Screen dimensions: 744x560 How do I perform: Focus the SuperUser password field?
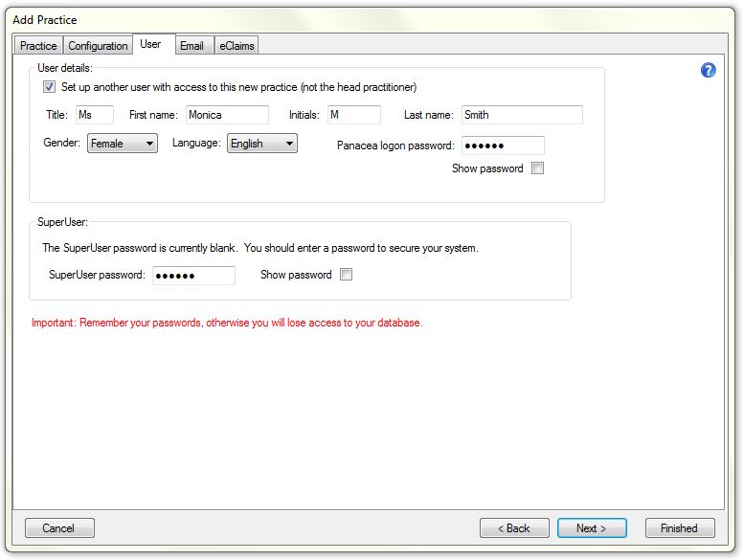[x=193, y=276]
